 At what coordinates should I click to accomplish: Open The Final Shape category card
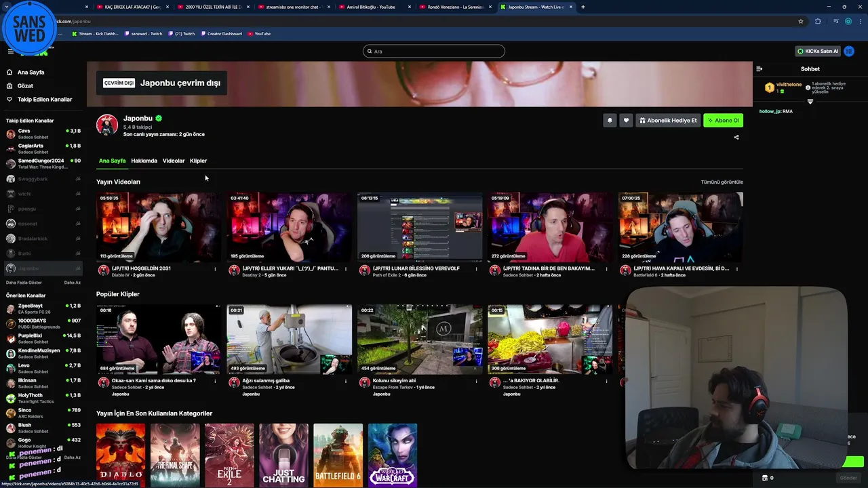click(175, 455)
